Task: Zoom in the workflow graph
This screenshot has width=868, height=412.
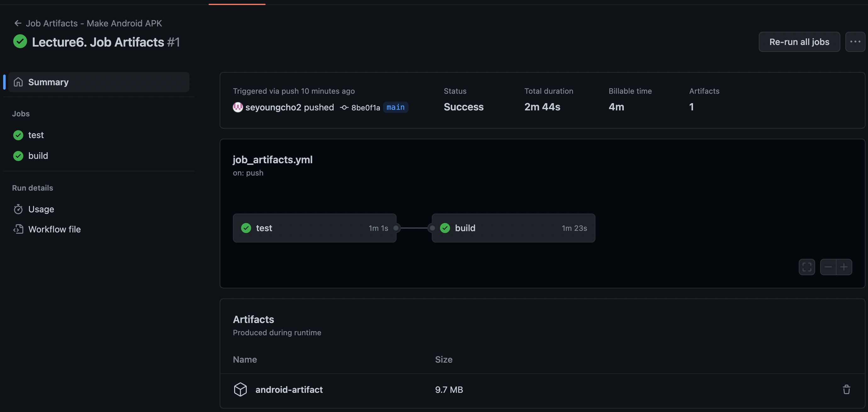Action: [x=844, y=267]
